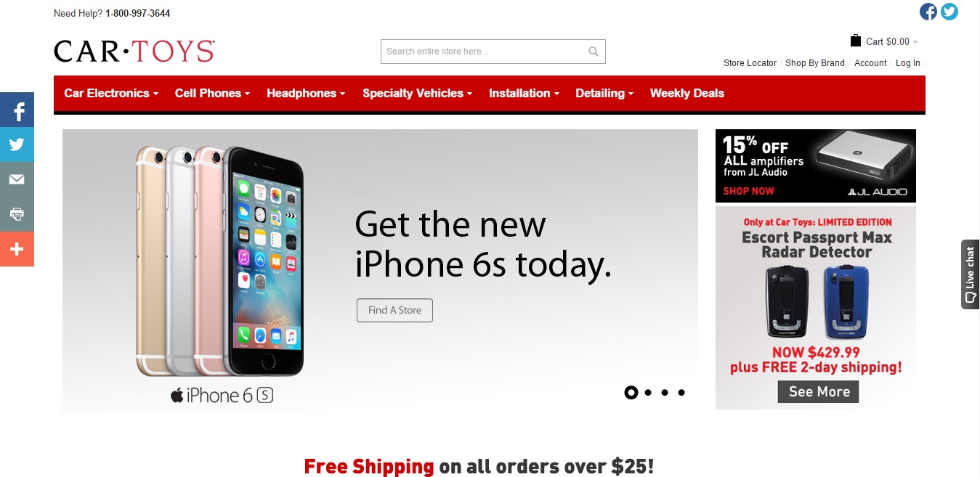Open the Weekly Deals menu item
This screenshot has height=477, width=980.
tap(687, 93)
